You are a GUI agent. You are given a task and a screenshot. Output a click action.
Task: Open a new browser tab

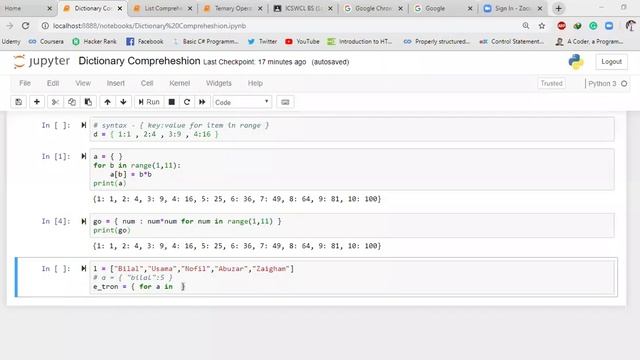click(558, 8)
